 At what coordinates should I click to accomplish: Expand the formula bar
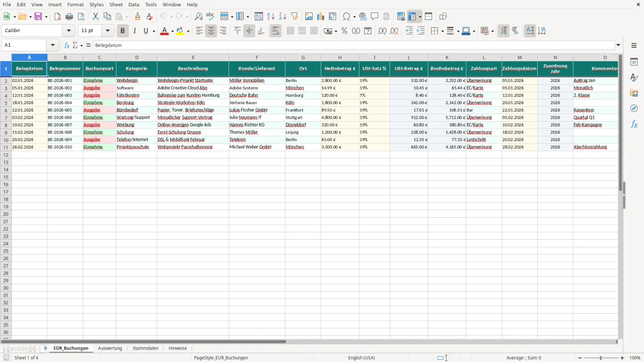[618, 46]
